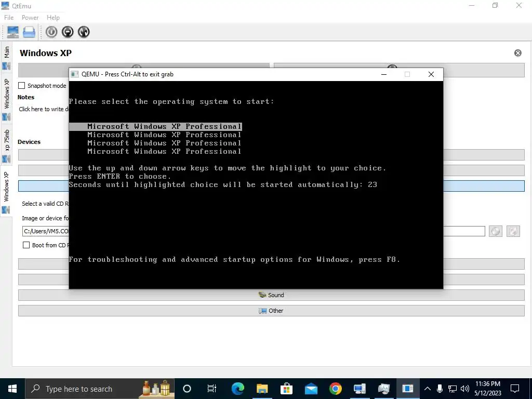Image resolution: width=532 pixels, height=399 pixels.
Task: Open Microsoft Store from taskbar
Action: [286, 389]
